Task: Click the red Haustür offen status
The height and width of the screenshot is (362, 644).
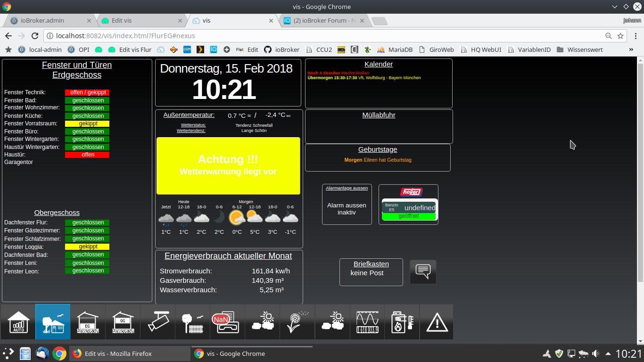Action: point(87,155)
